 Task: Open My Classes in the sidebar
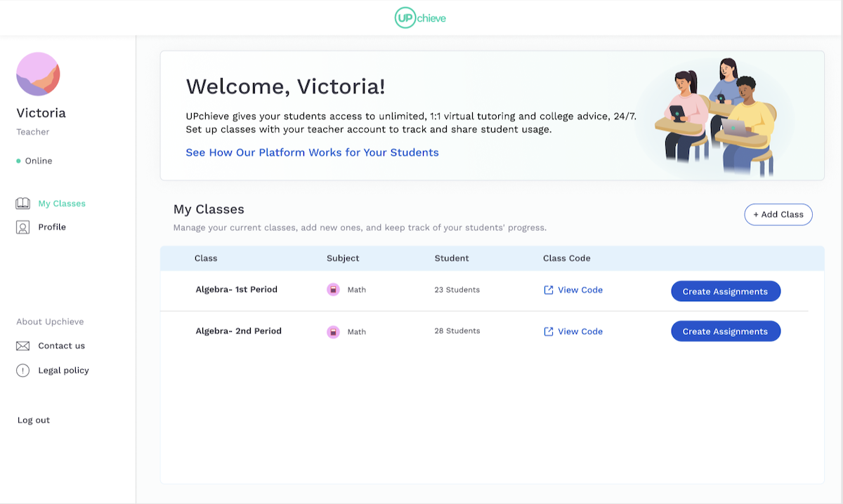point(62,204)
